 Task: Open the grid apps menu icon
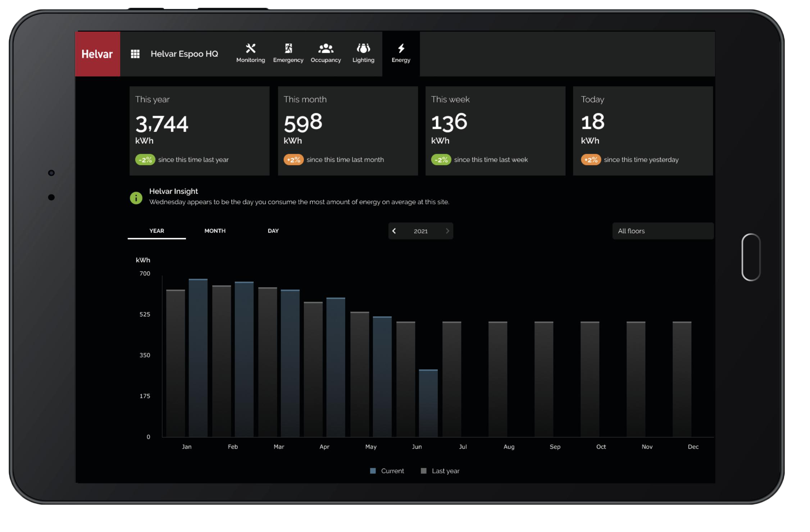click(x=135, y=54)
